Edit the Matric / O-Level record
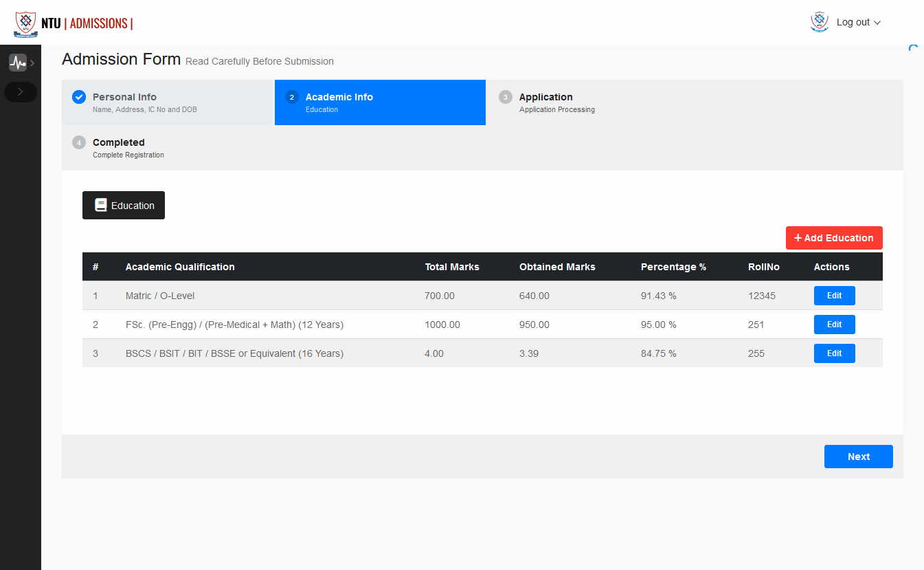Image resolution: width=924 pixels, height=570 pixels. tap(834, 296)
